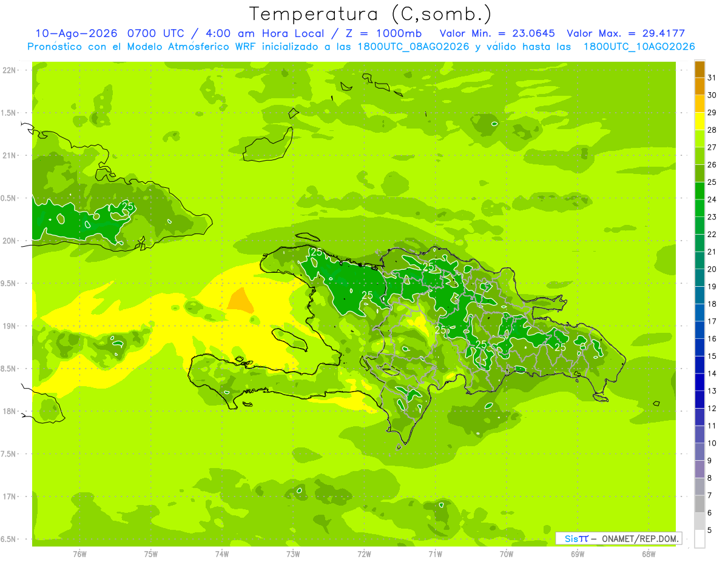Click the color bar label '29'

tap(712, 113)
